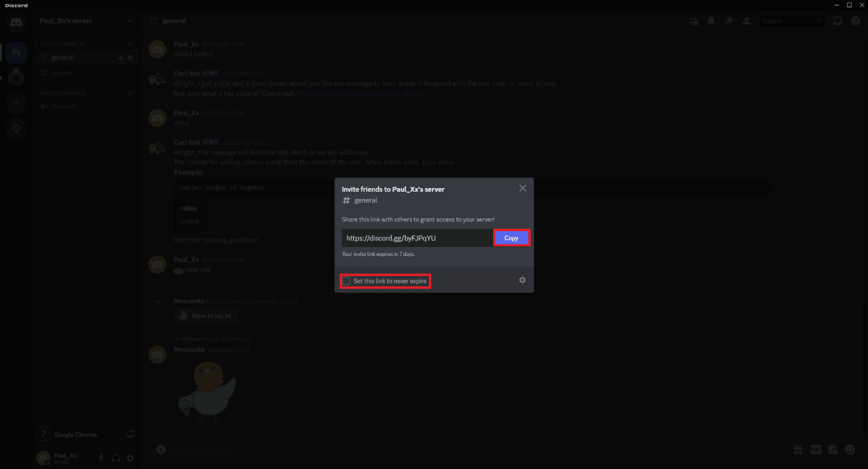Open the Help question mark icon
The image size is (868, 469).
point(855,21)
